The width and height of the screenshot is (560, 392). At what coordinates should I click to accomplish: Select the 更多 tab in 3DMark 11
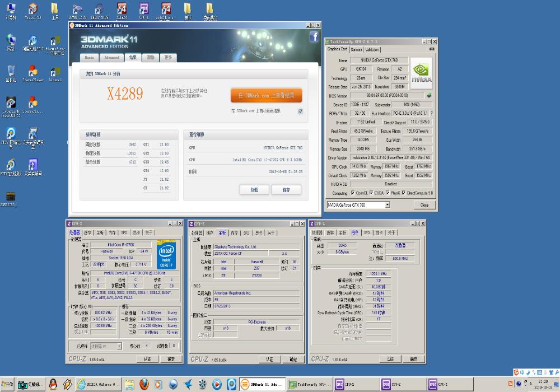168,58
